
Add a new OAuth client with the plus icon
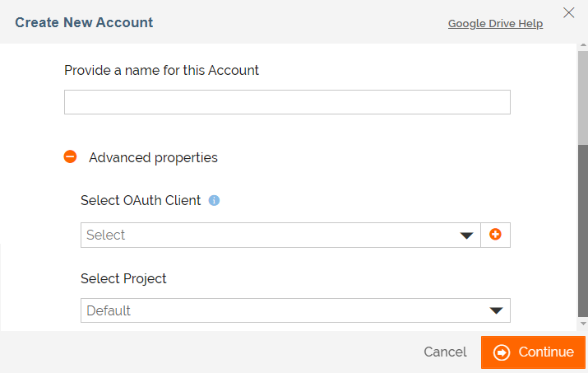[495, 235]
